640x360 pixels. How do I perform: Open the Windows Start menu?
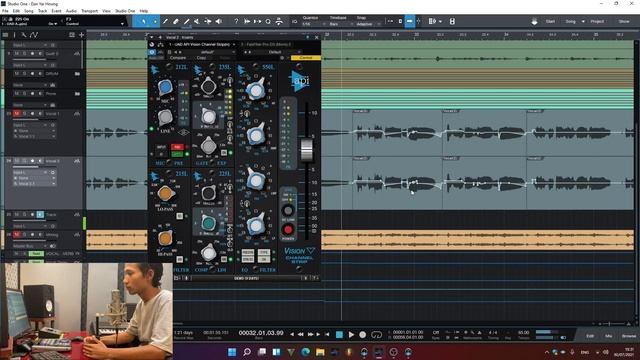(x=232, y=352)
